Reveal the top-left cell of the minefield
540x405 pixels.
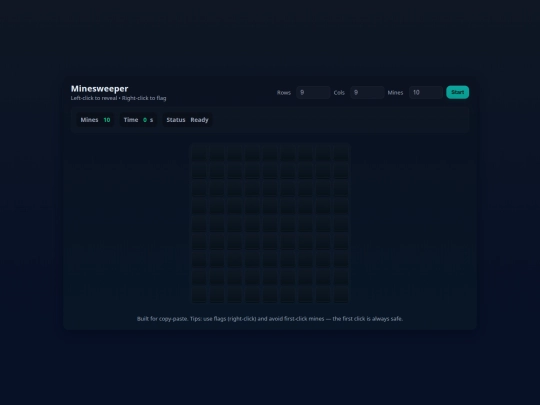point(199,152)
